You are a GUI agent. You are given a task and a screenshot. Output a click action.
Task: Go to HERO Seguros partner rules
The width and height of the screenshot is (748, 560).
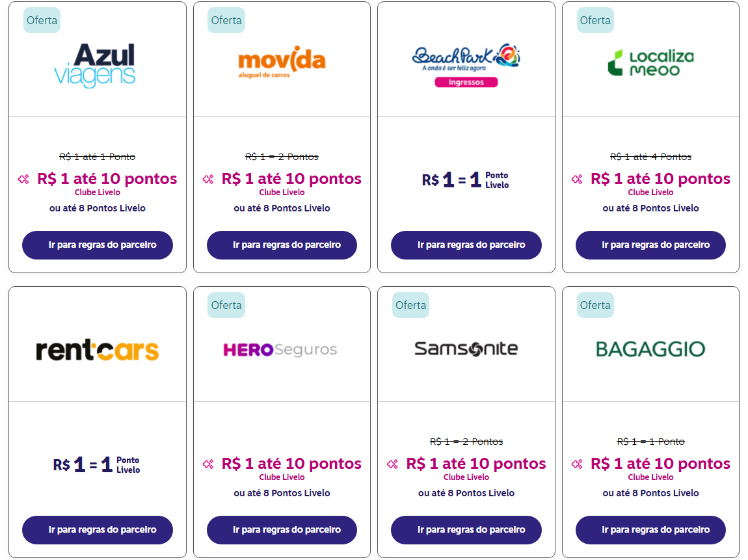(x=282, y=530)
